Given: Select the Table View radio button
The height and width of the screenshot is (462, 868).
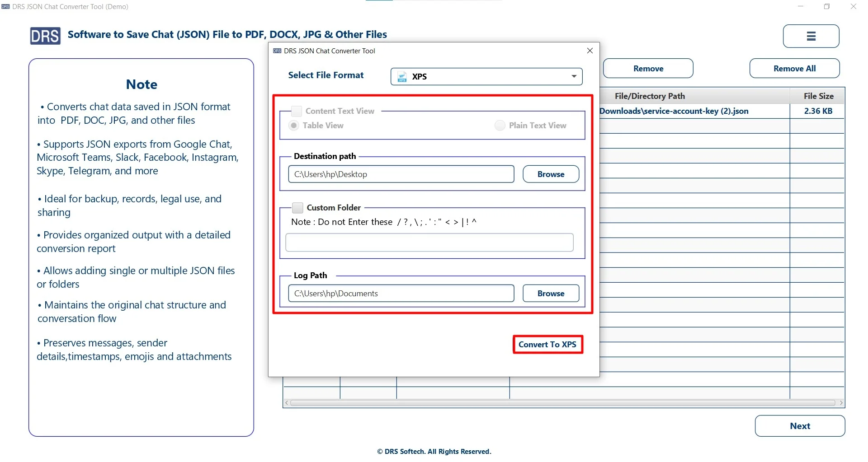Looking at the screenshot, I should click(293, 126).
